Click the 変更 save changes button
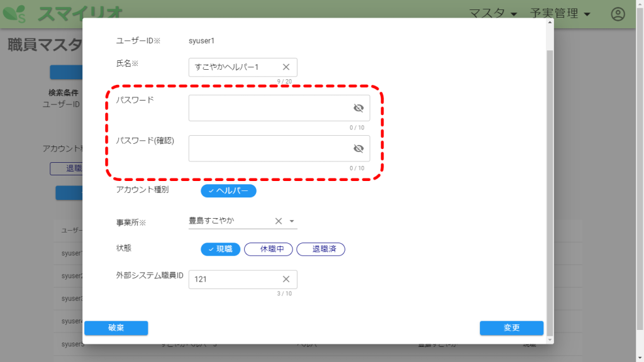Image resolution: width=644 pixels, height=362 pixels. [x=511, y=328]
